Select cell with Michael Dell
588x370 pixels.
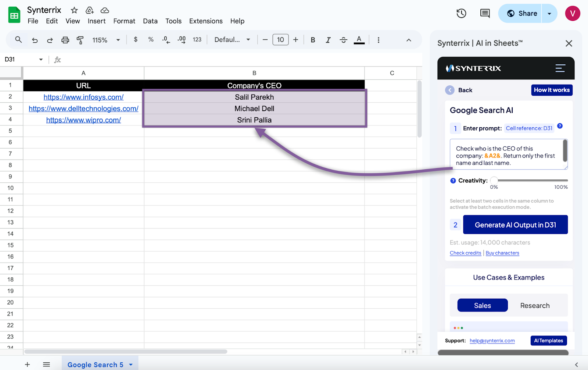point(254,108)
